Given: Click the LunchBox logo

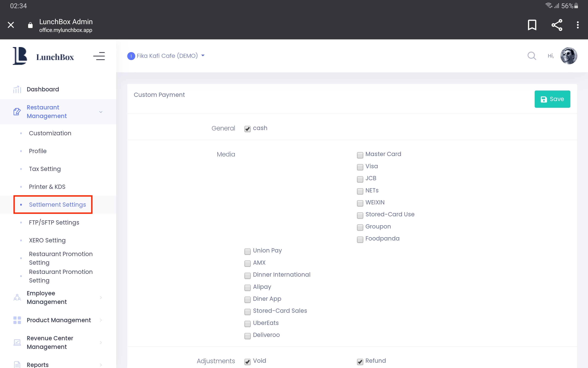Looking at the screenshot, I should click(x=43, y=56).
